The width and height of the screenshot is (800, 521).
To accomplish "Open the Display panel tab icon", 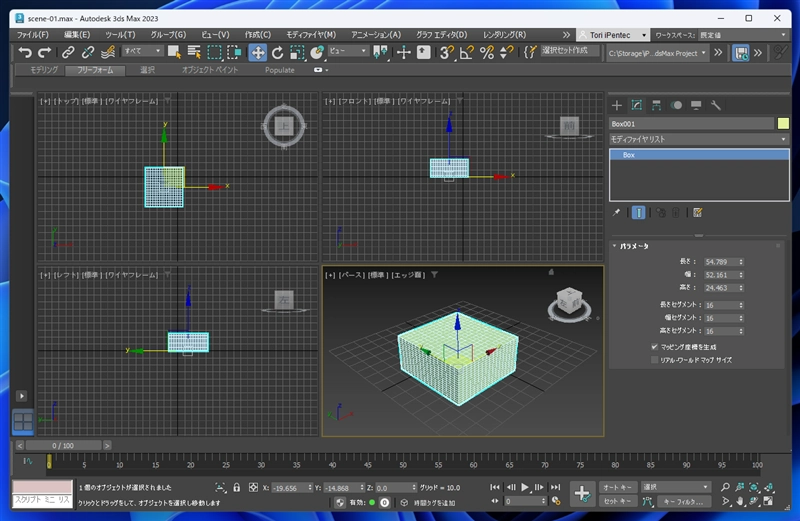I will point(696,105).
